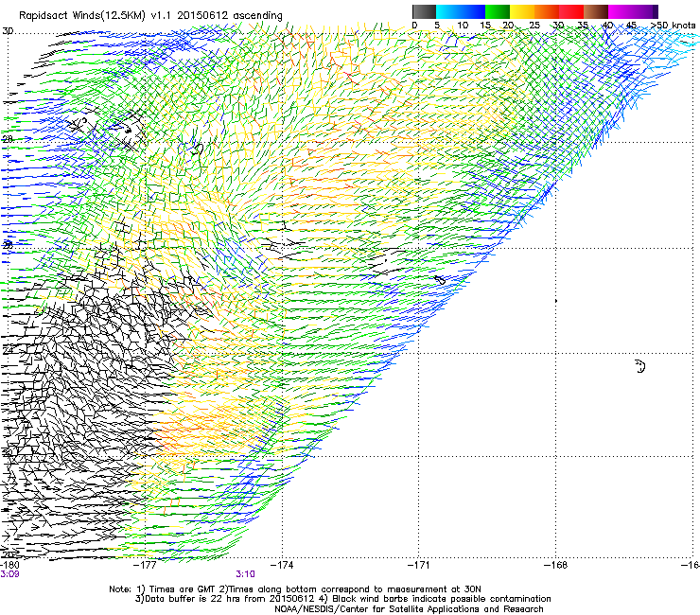Screen dimensions: 700x615
Task: Click the yellow 20-25 knots color segment
Action: [522, 11]
